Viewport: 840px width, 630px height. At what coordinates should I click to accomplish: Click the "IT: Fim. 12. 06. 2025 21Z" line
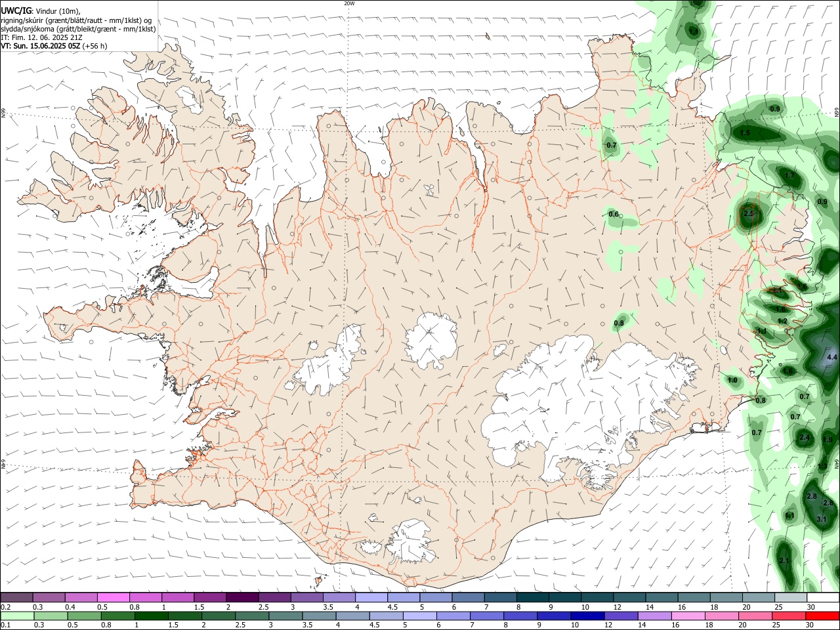[41, 37]
